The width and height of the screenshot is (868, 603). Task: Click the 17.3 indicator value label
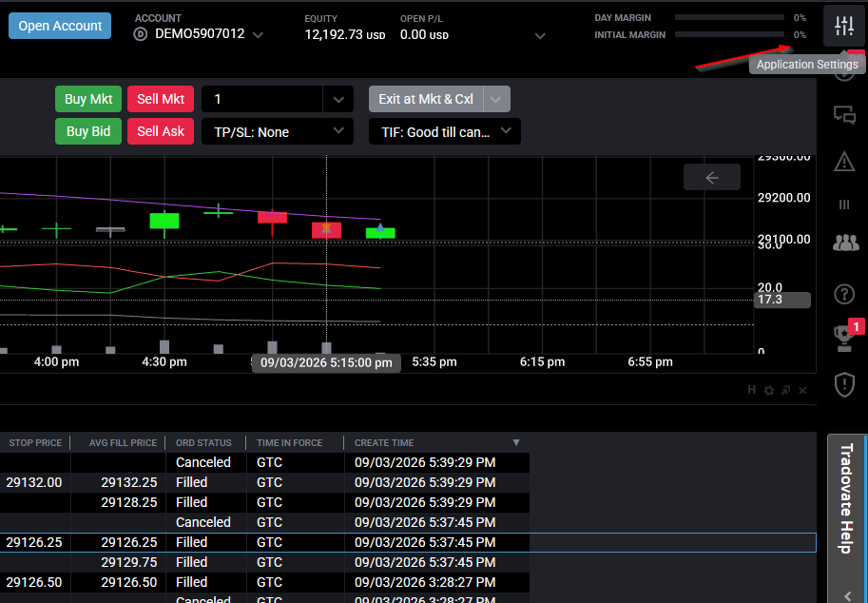point(781,301)
